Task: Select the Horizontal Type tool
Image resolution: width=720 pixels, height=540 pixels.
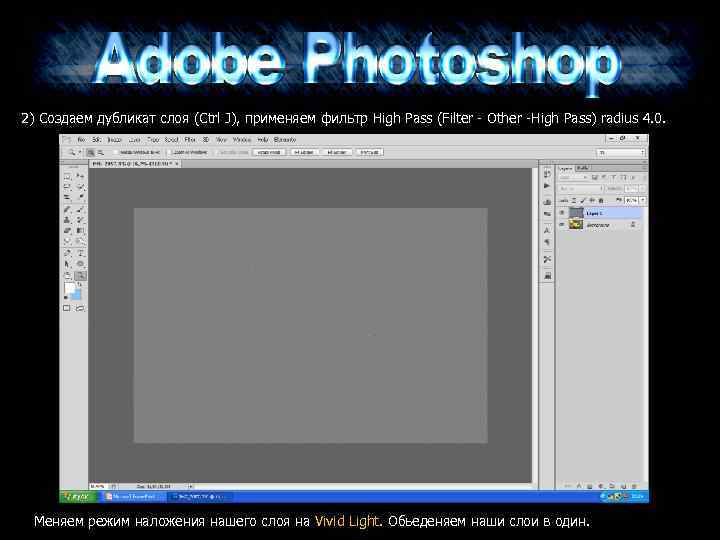Action: 80,253
